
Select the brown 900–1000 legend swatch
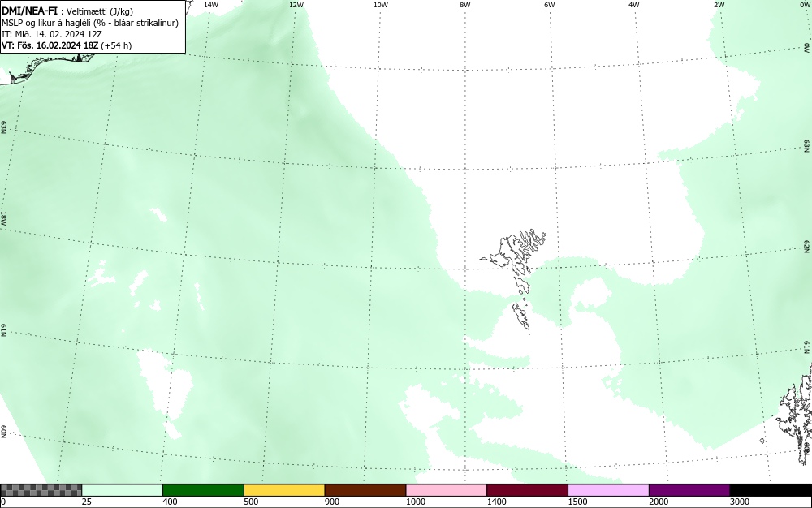pyautogui.click(x=365, y=490)
